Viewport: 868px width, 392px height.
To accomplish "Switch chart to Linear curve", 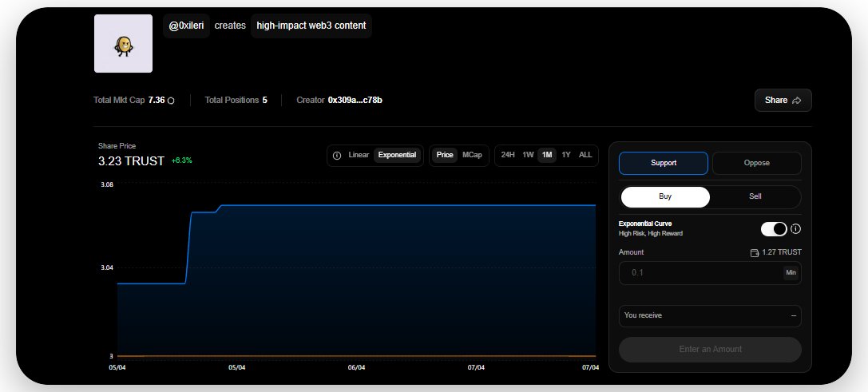I will click(359, 155).
